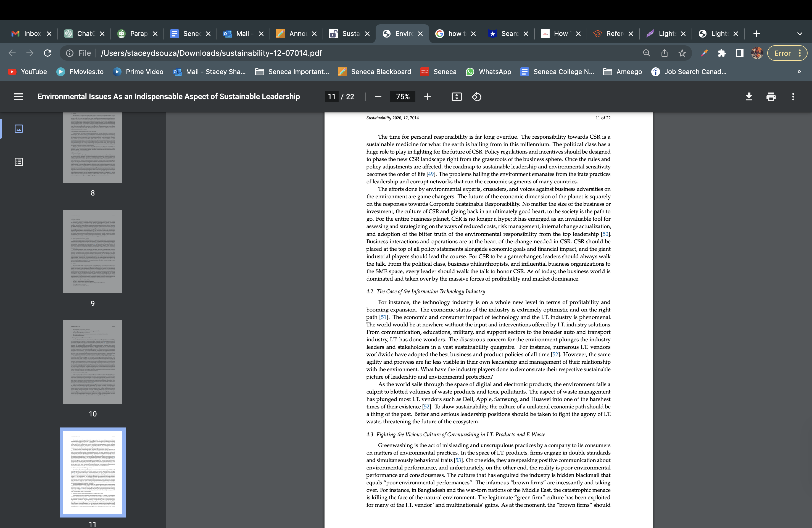The image size is (812, 528).
Task: Open PDF viewer more actions menu
Action: tap(793, 97)
